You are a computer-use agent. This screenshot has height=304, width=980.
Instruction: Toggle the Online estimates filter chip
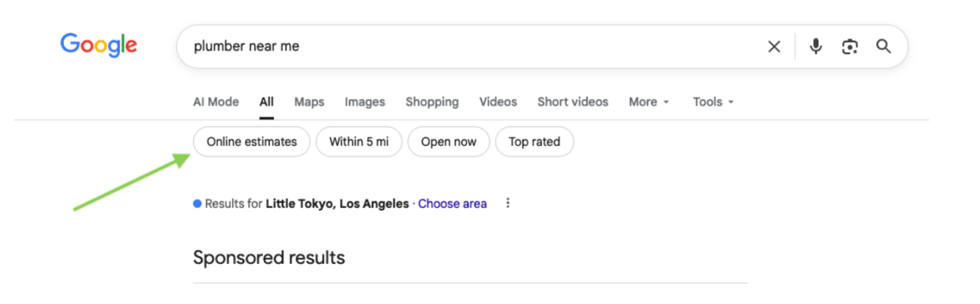click(251, 141)
